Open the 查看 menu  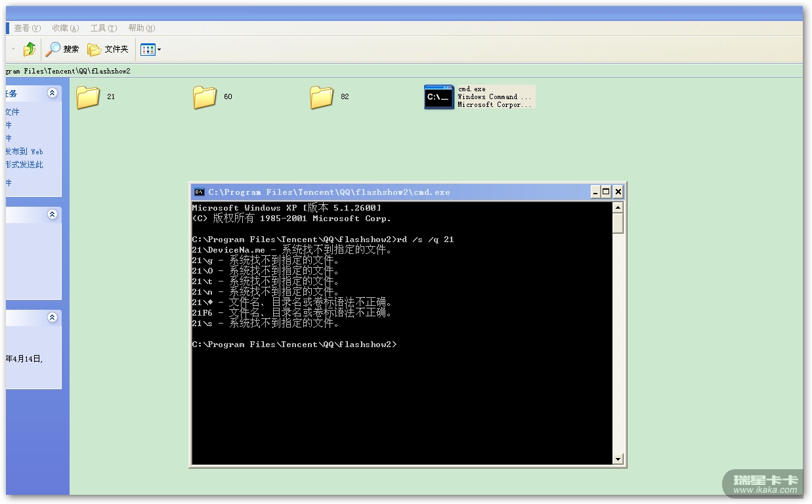[27, 28]
